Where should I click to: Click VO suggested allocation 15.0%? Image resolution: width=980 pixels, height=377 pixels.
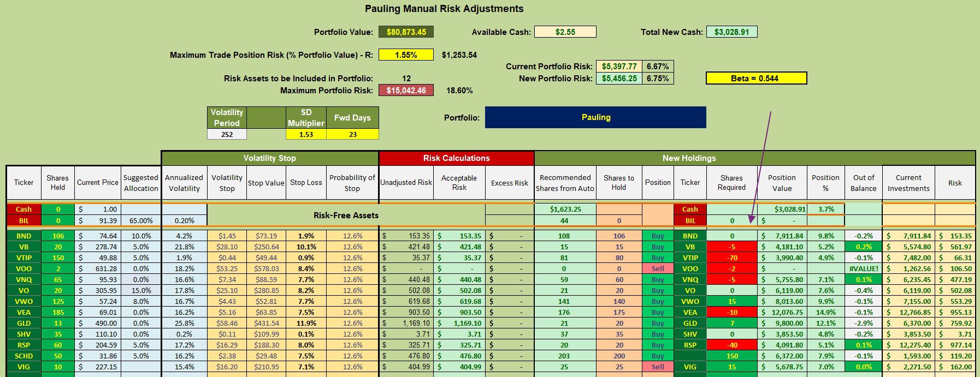(141, 291)
